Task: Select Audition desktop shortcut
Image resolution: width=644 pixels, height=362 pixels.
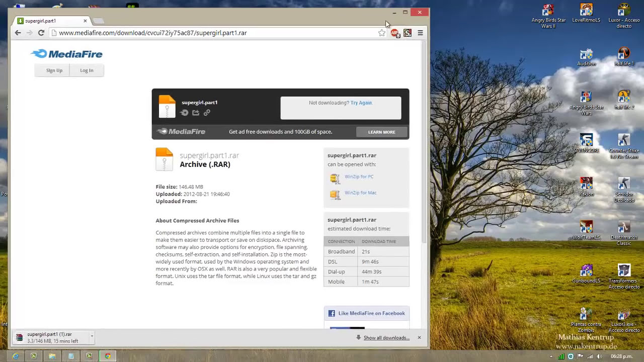Action: [x=586, y=57]
